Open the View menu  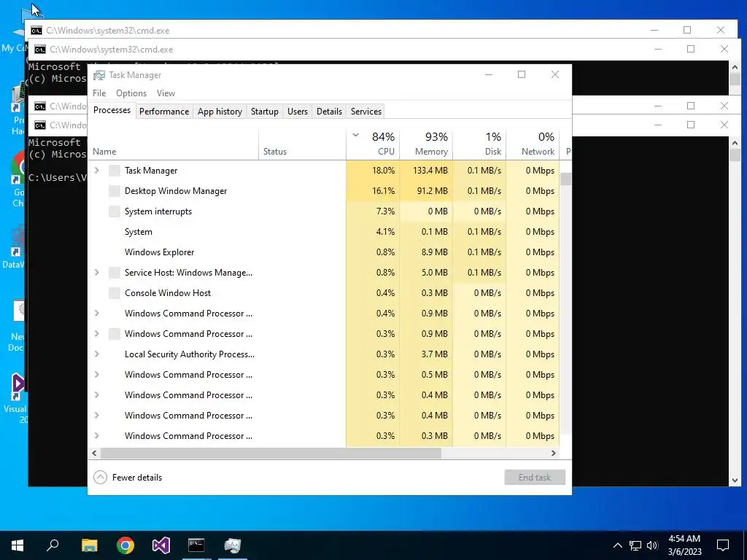click(166, 93)
